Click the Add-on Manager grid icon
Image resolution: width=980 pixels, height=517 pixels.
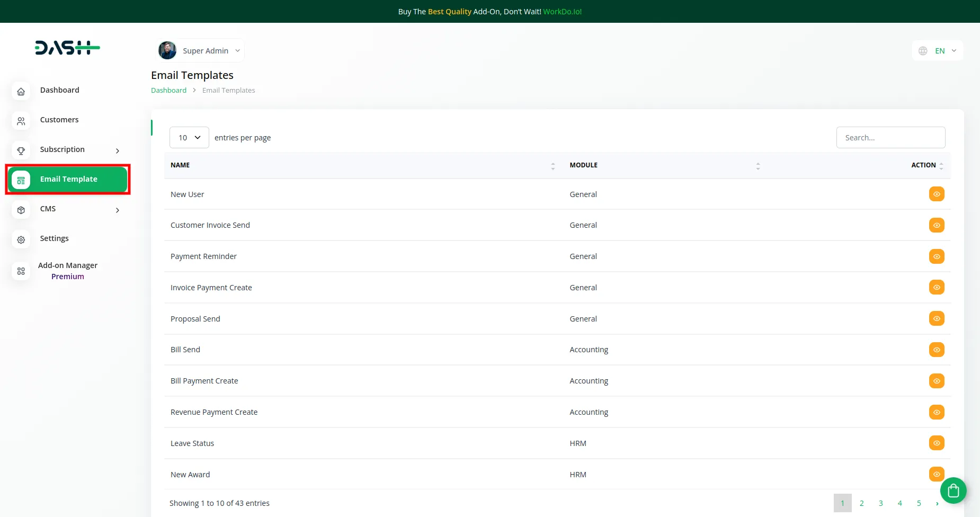tap(21, 271)
